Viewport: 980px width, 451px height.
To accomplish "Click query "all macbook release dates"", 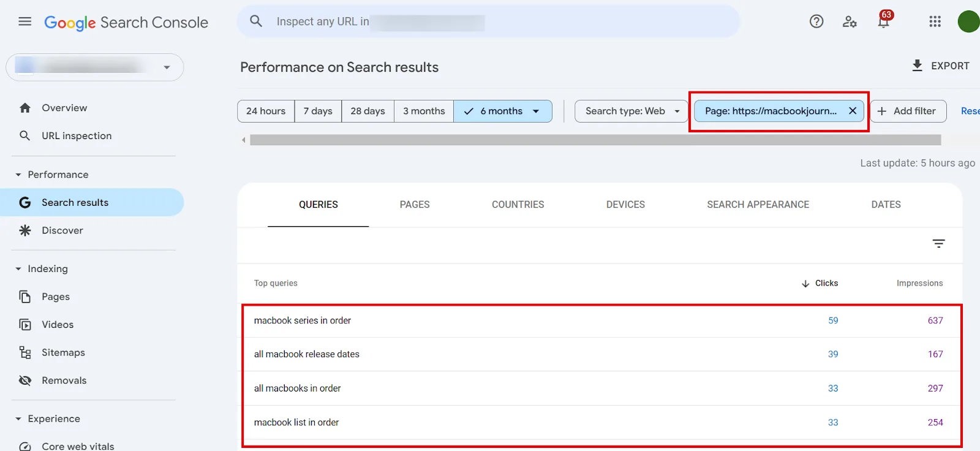I will [x=307, y=354].
